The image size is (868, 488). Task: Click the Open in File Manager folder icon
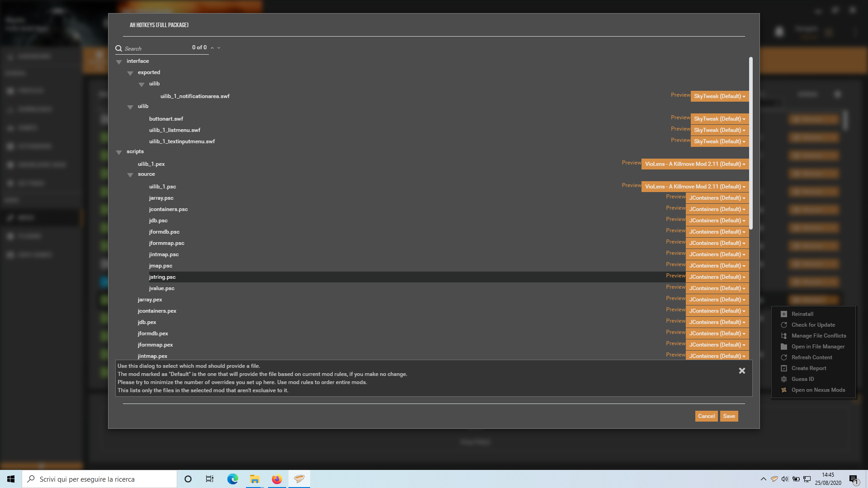(784, 347)
